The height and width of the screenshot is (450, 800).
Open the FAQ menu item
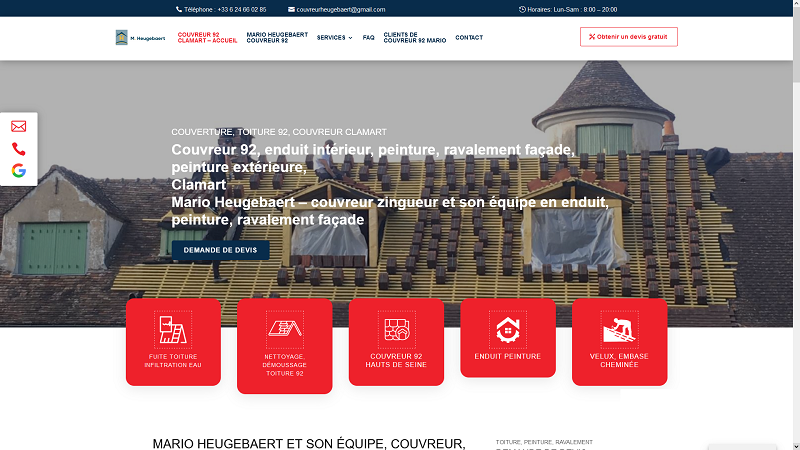point(368,38)
